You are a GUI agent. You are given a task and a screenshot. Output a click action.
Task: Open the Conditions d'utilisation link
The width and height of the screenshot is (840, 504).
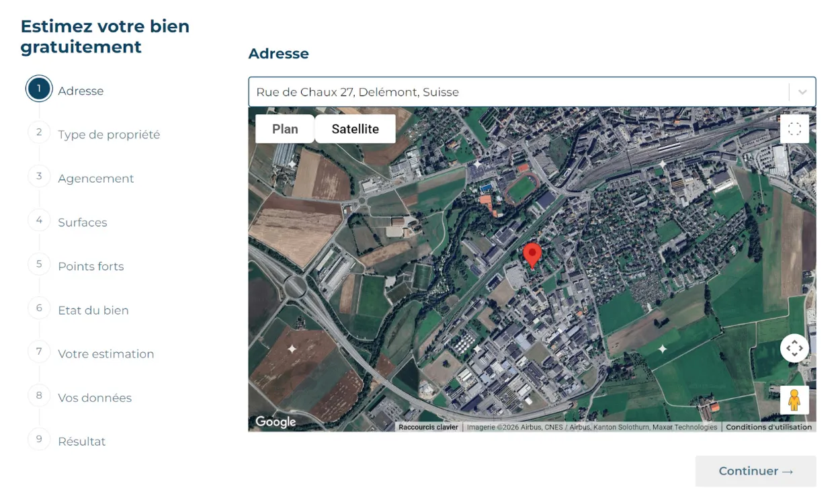click(x=769, y=427)
